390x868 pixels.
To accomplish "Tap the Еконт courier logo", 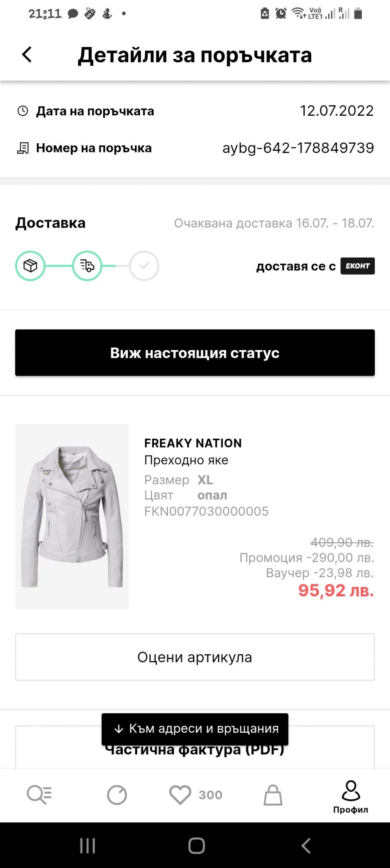I will coord(357,266).
